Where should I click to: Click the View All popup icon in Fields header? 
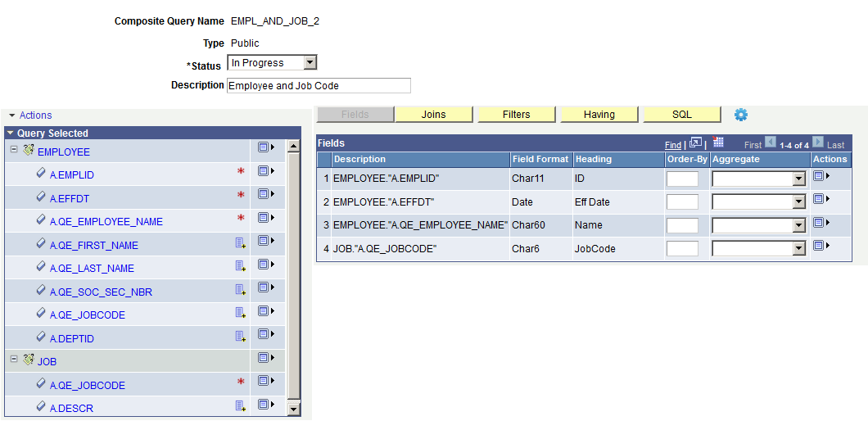(x=695, y=143)
